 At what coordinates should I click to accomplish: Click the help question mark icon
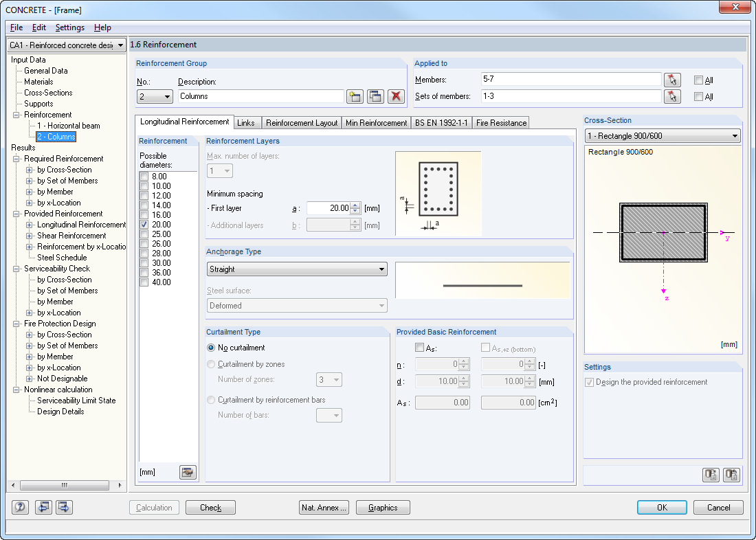tap(20, 507)
